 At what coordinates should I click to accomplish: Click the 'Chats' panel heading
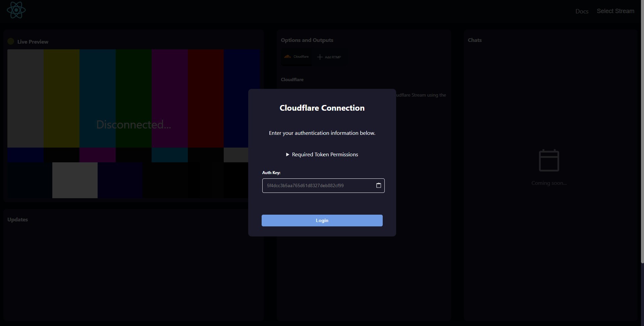pos(475,40)
